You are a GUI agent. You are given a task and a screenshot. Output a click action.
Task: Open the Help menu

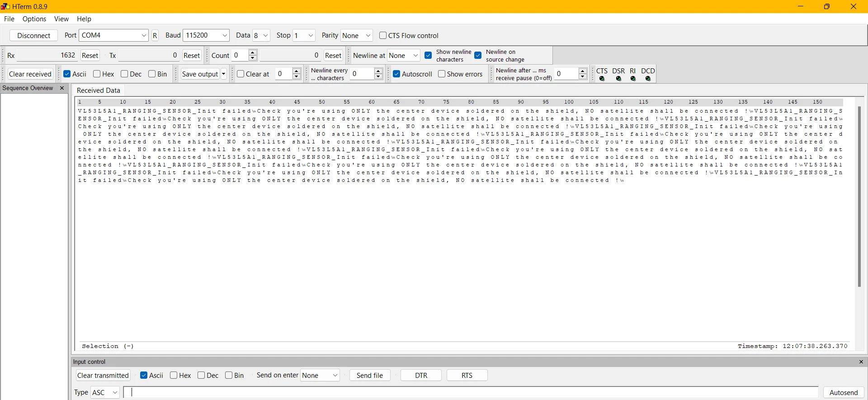click(84, 19)
